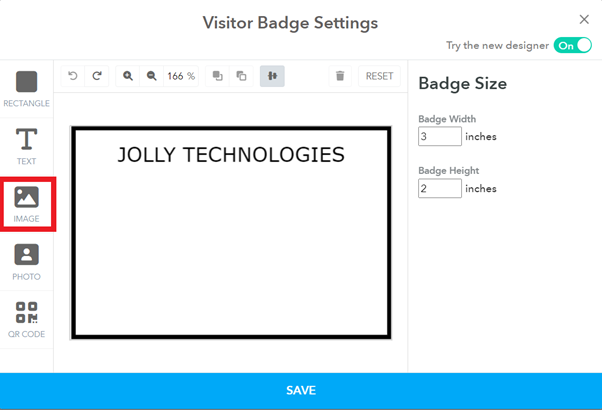Send selected element to back
The width and height of the screenshot is (602, 410).
(x=241, y=76)
